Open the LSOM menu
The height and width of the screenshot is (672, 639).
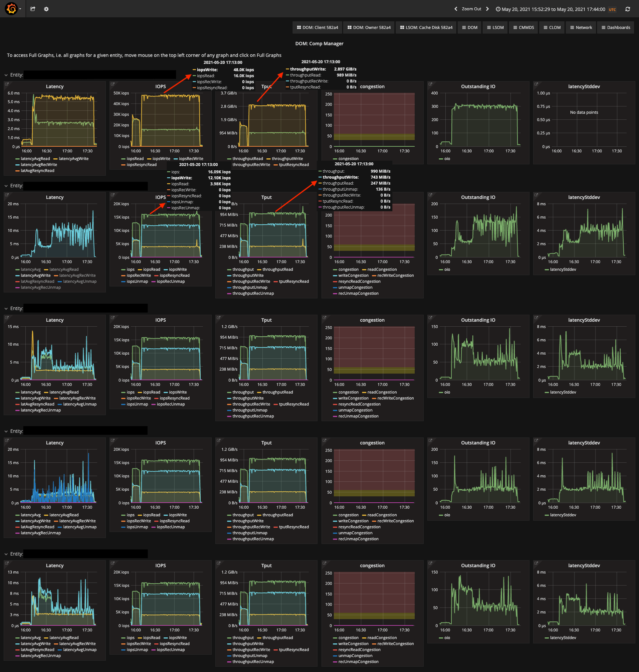coord(495,28)
